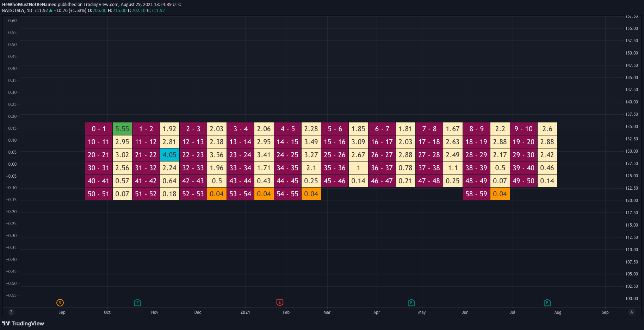Image resolution: width=644 pixels, height=330 pixels.
Task: Click the 100.00 price axis label
Action: point(632,299)
